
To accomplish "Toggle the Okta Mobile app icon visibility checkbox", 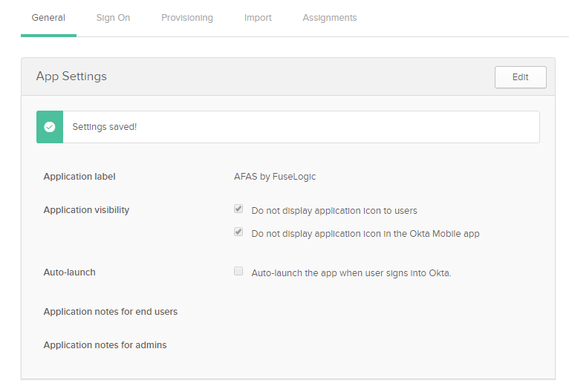I will pyautogui.click(x=238, y=232).
